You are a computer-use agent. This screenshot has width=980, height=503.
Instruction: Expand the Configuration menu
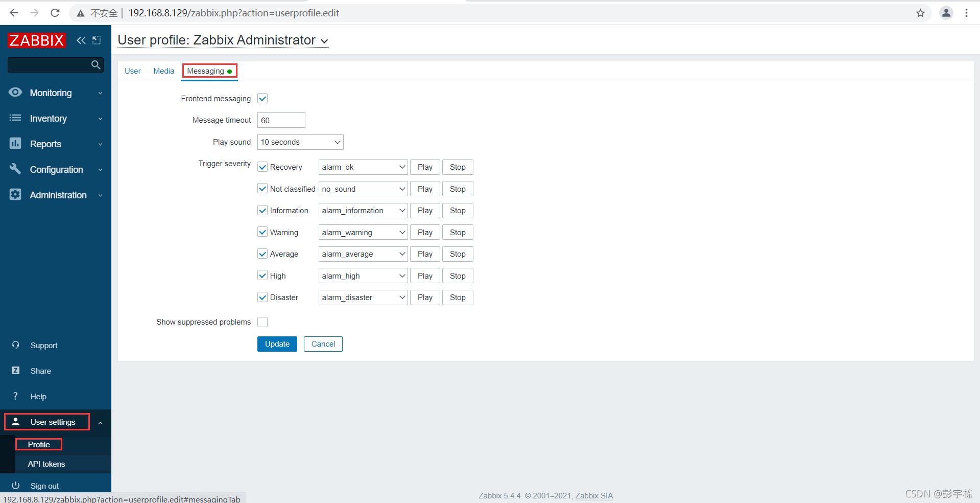(56, 169)
